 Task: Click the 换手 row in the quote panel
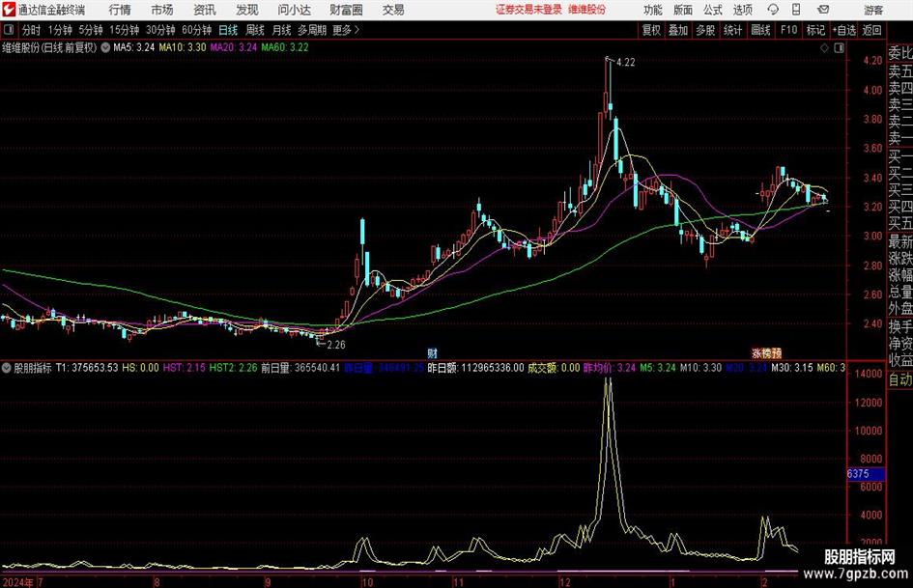pyautogui.click(x=900, y=326)
